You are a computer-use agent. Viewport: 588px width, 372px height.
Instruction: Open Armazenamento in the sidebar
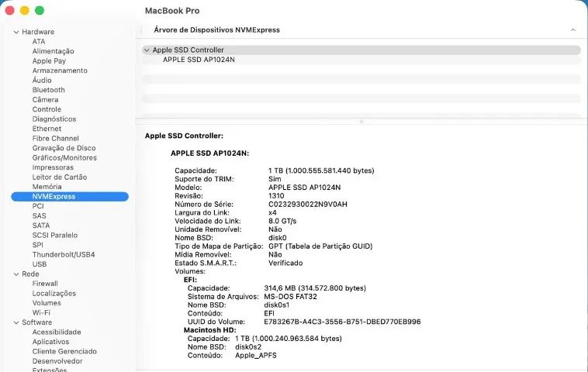click(60, 71)
